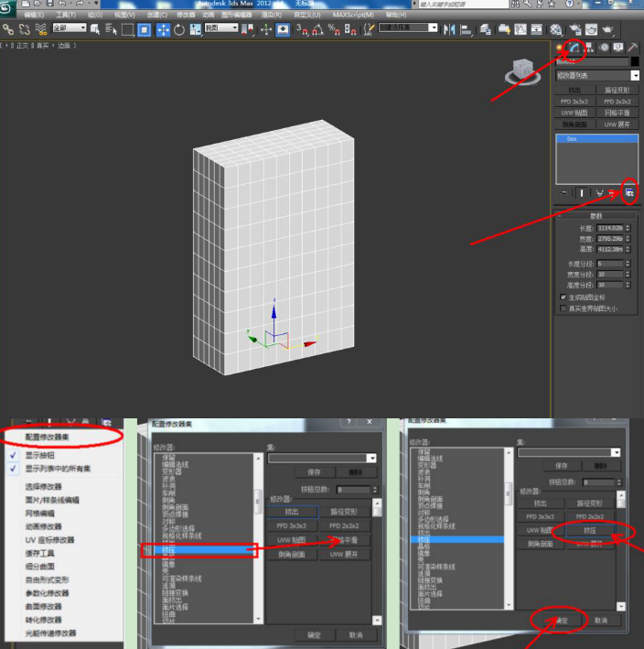This screenshot has width=644, height=649.
Task: Select Box entry in modifier stack
Action: click(596, 138)
